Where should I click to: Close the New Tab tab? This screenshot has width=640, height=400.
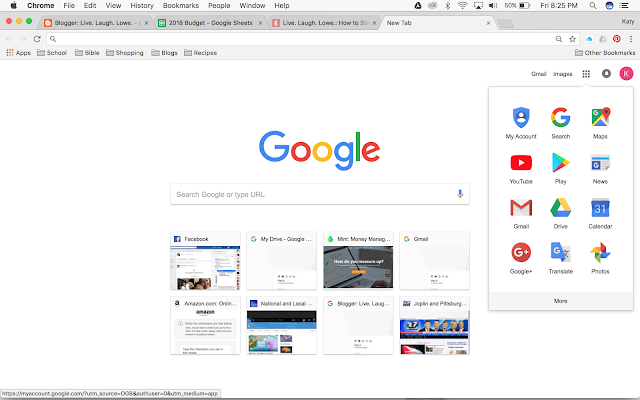tap(488, 23)
